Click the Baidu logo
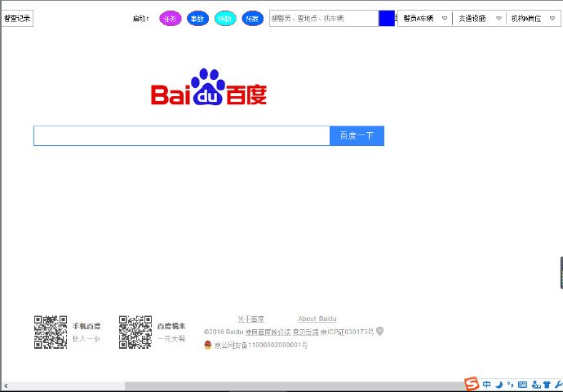The height and width of the screenshot is (392, 563). [209, 86]
